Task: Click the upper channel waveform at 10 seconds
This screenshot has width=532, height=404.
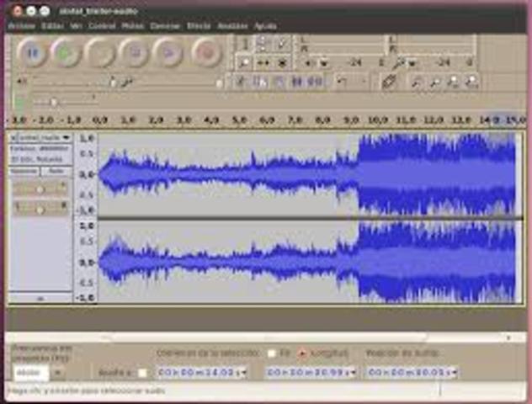Action: coord(378,175)
